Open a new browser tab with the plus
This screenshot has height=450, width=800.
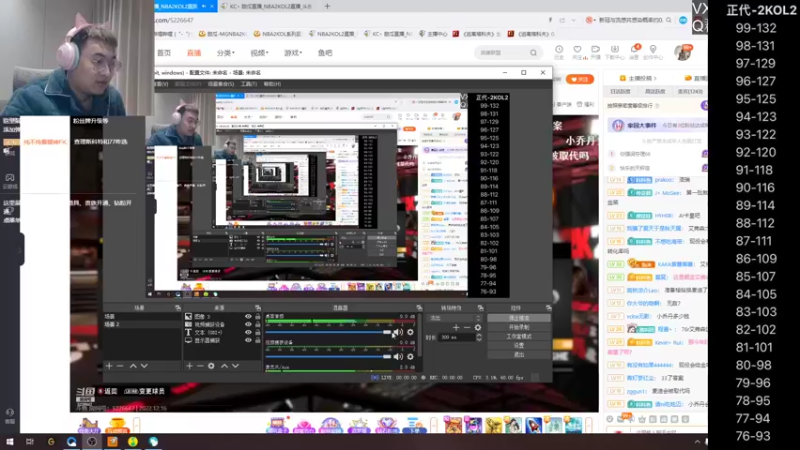(327, 6)
